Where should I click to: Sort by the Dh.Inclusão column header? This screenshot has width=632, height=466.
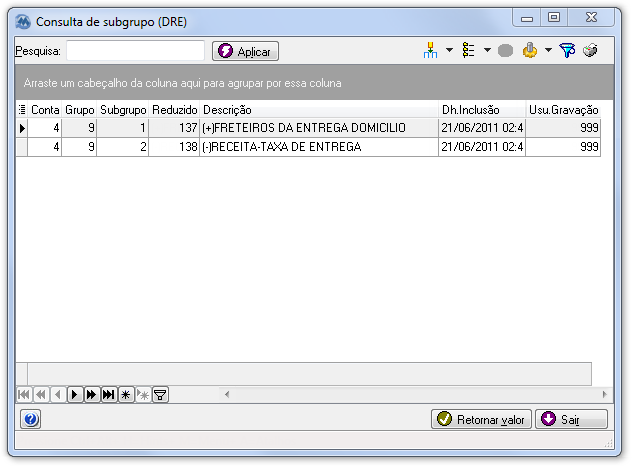tap(482, 110)
